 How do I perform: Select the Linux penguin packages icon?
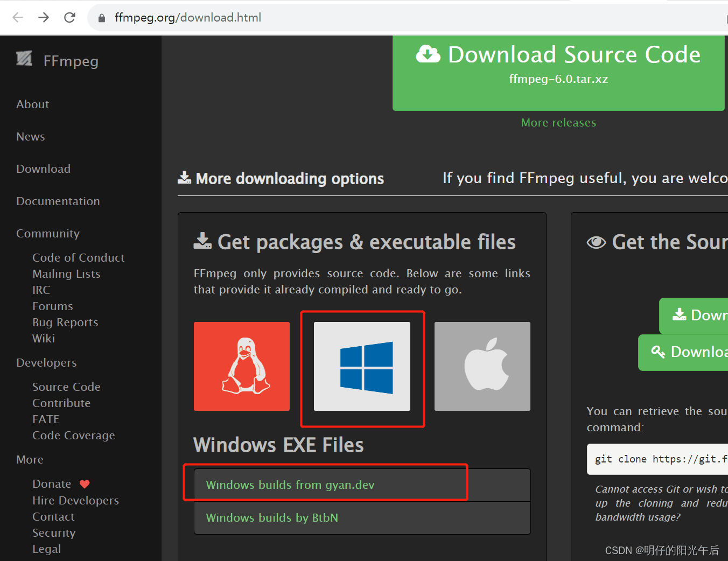tap(242, 366)
